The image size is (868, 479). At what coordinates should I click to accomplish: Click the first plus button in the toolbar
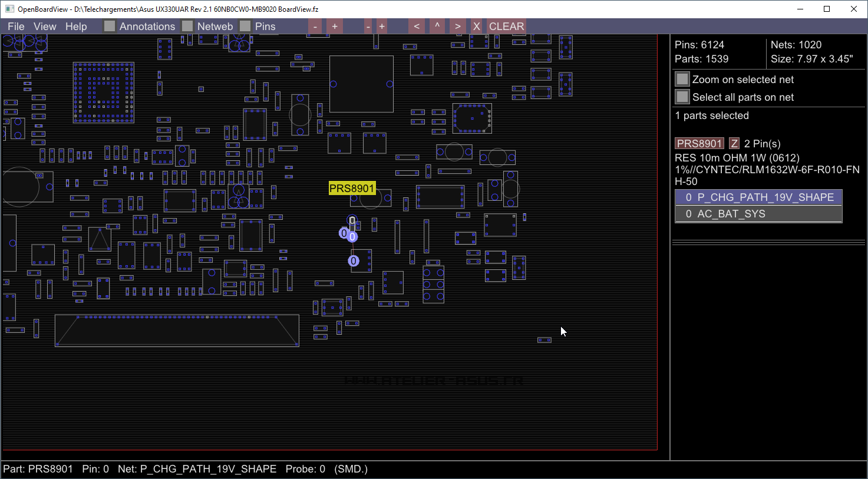click(335, 27)
